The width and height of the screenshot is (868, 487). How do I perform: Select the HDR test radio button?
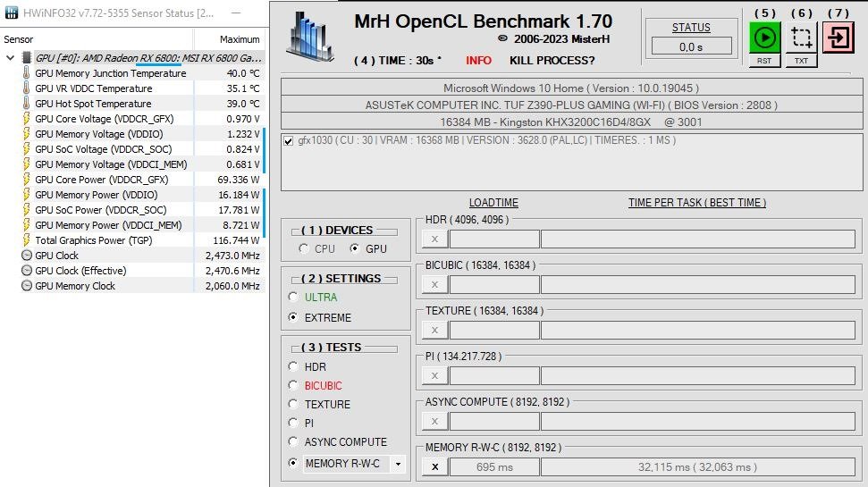coord(293,366)
